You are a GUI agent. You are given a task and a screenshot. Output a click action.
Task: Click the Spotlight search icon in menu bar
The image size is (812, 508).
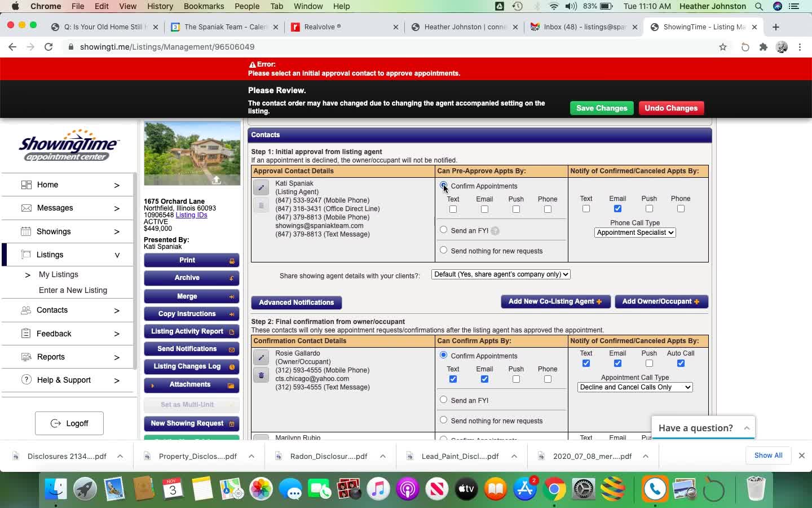tap(759, 6)
